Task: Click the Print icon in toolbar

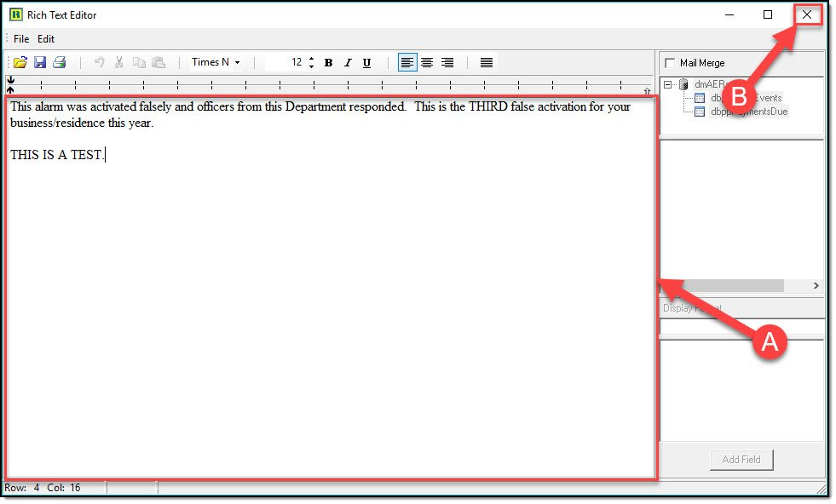Action: pos(59,62)
